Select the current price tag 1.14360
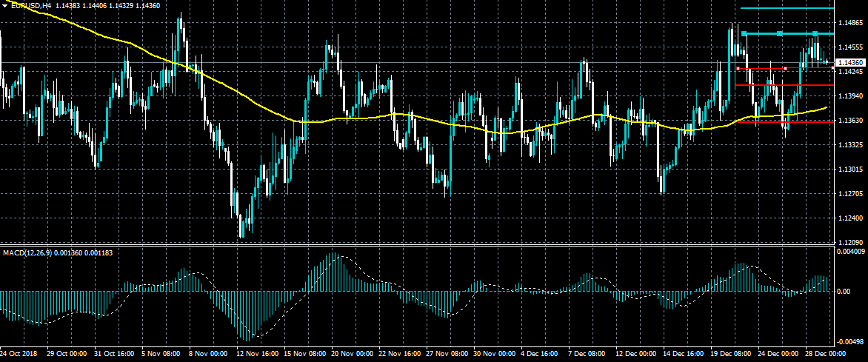 pos(850,63)
